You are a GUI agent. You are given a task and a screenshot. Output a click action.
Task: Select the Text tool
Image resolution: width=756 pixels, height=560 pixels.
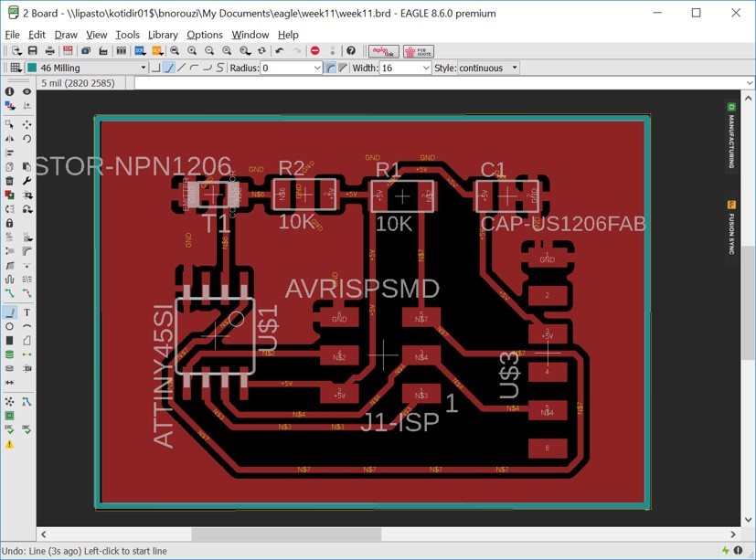click(27, 312)
